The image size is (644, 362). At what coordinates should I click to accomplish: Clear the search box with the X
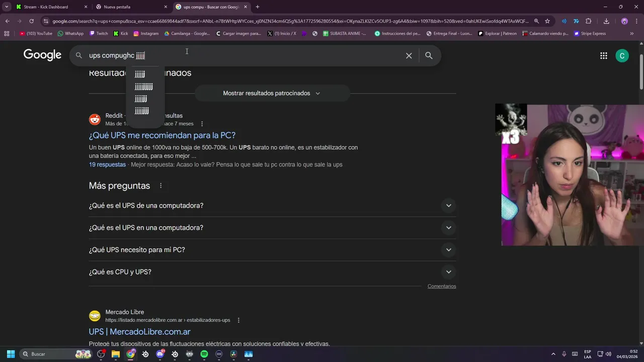pyautogui.click(x=409, y=56)
